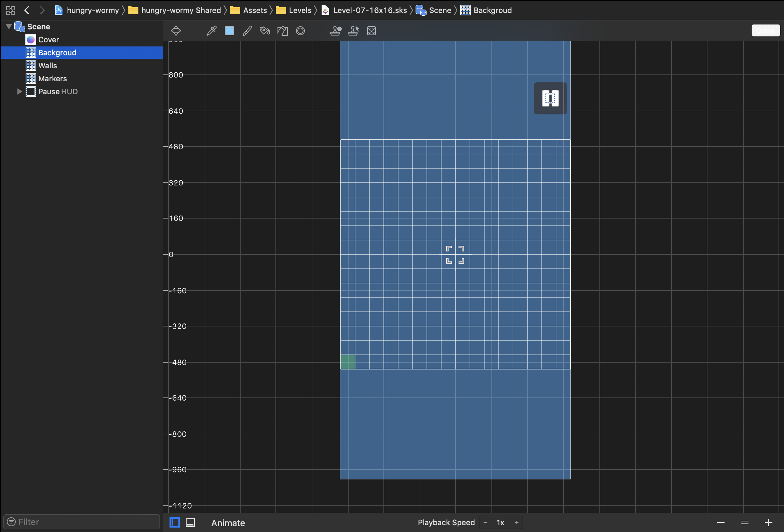Select the Walls tile map node
The image size is (784, 532).
[x=48, y=66]
